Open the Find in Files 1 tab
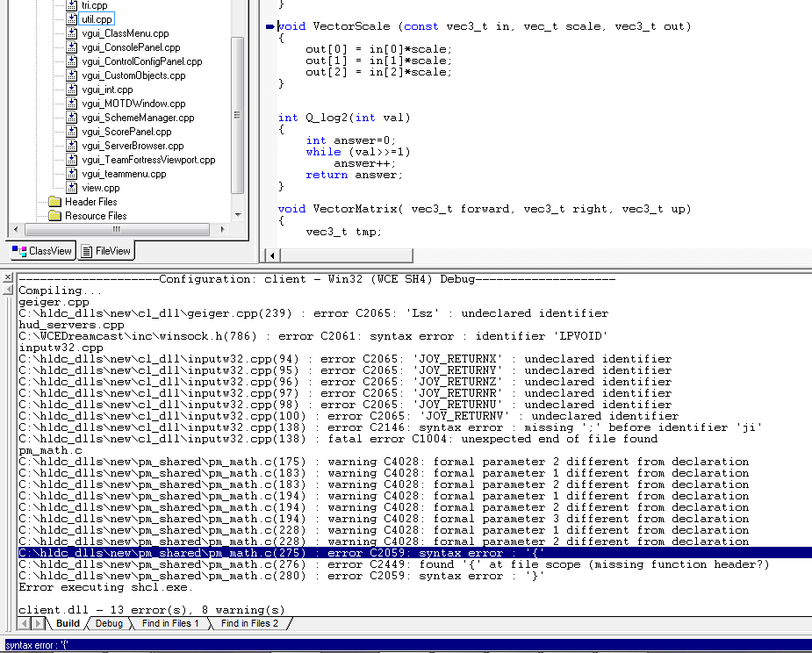 click(x=170, y=623)
